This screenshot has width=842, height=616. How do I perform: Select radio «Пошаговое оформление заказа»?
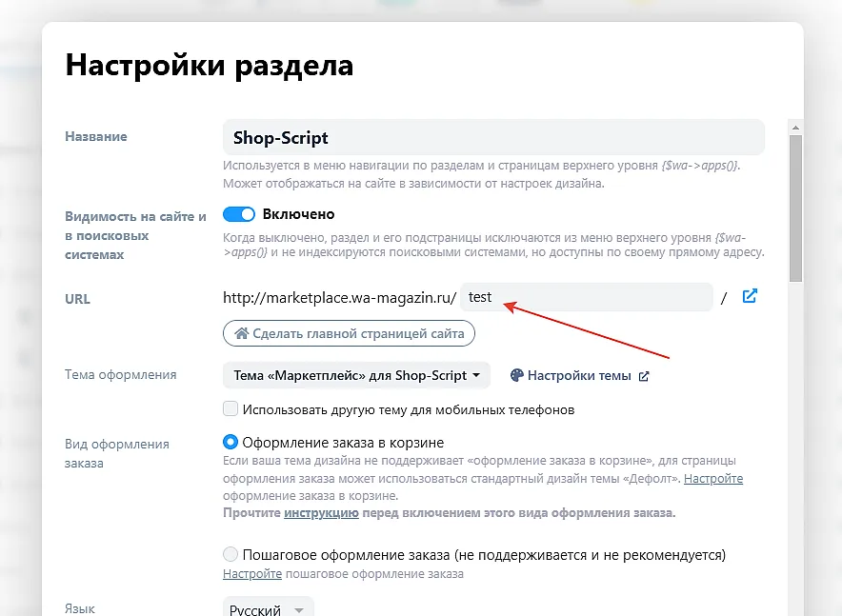click(231, 553)
